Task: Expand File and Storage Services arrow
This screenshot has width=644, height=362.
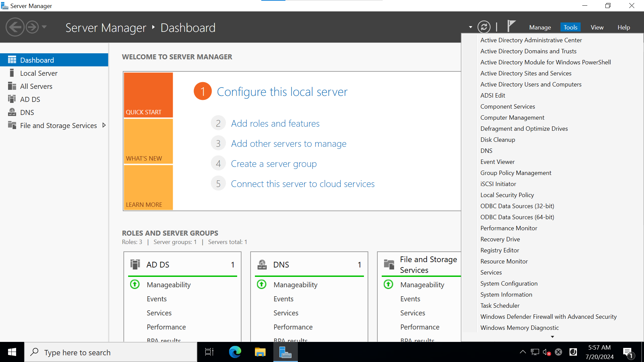Action: click(x=104, y=125)
